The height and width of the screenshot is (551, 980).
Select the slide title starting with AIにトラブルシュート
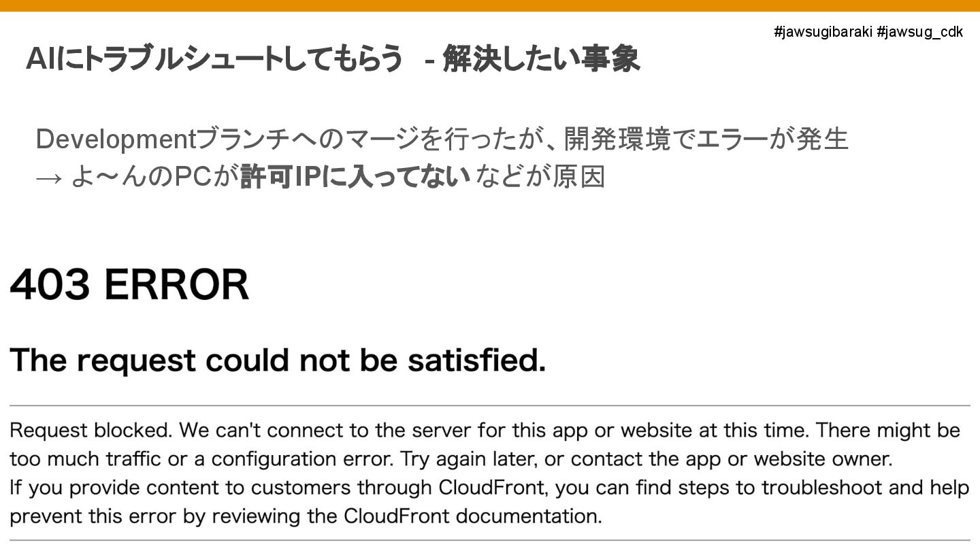click(x=214, y=59)
